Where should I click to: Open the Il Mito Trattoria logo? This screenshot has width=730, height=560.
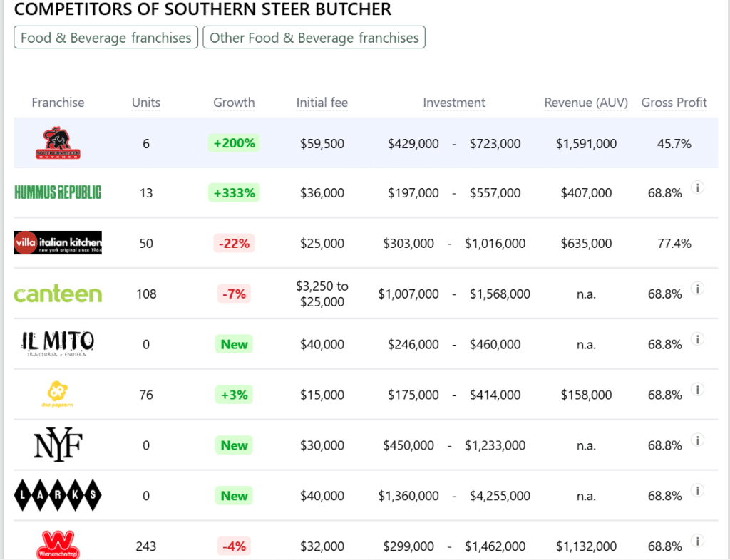(x=58, y=344)
